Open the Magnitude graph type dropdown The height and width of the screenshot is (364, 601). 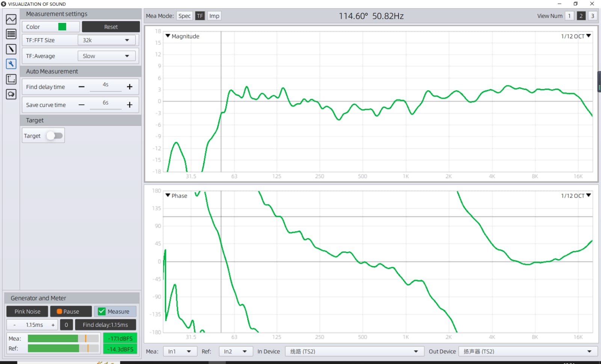click(183, 36)
